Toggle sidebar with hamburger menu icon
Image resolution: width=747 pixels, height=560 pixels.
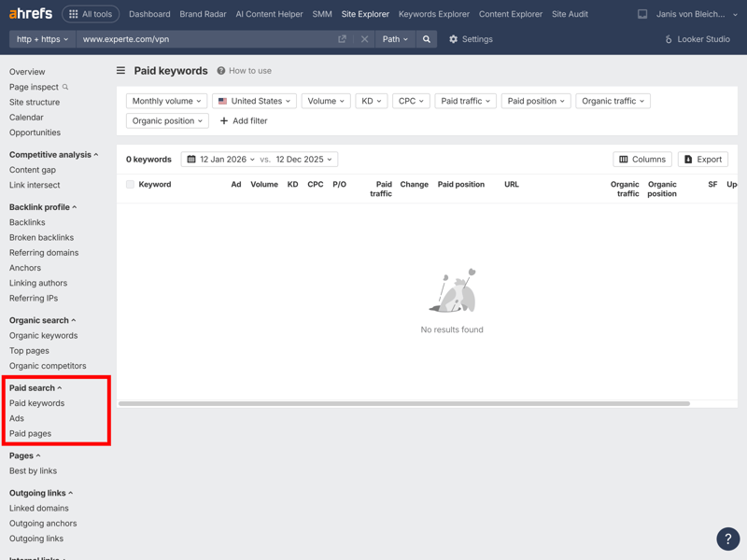click(120, 71)
